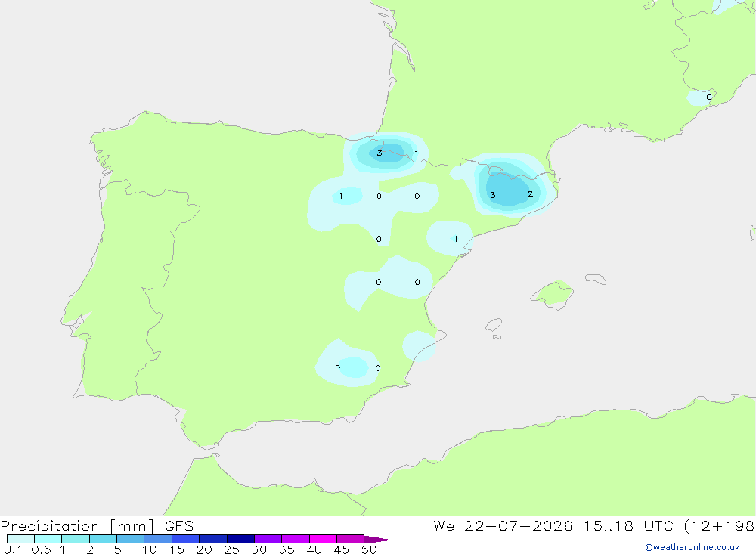Click the legend label '30'

[259, 549]
